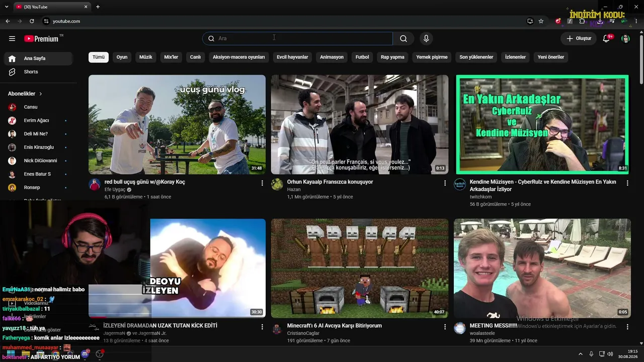The width and height of the screenshot is (644, 362).
Task: Select the Müzik filter chip
Action: point(145,57)
